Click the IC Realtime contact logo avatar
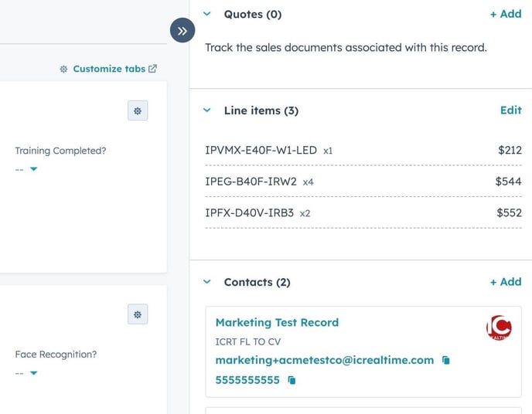Image resolution: width=532 pixels, height=414 pixels. click(x=499, y=328)
